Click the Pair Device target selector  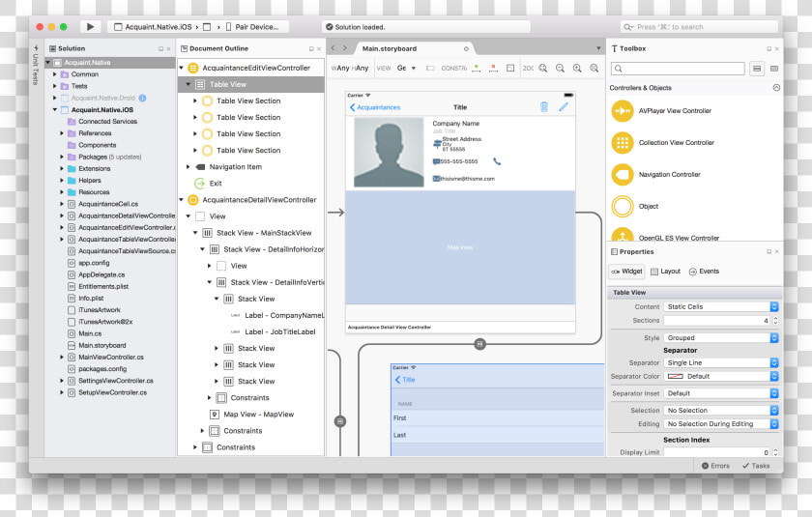(x=252, y=27)
